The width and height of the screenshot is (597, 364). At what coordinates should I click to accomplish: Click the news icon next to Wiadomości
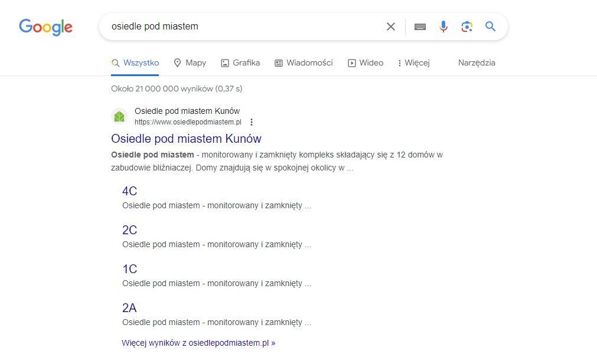278,62
